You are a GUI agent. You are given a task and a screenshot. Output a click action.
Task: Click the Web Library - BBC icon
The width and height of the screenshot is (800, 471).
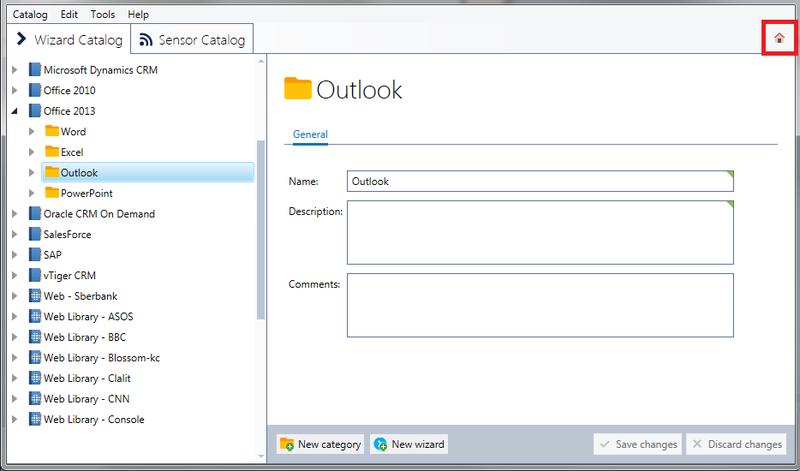point(35,337)
